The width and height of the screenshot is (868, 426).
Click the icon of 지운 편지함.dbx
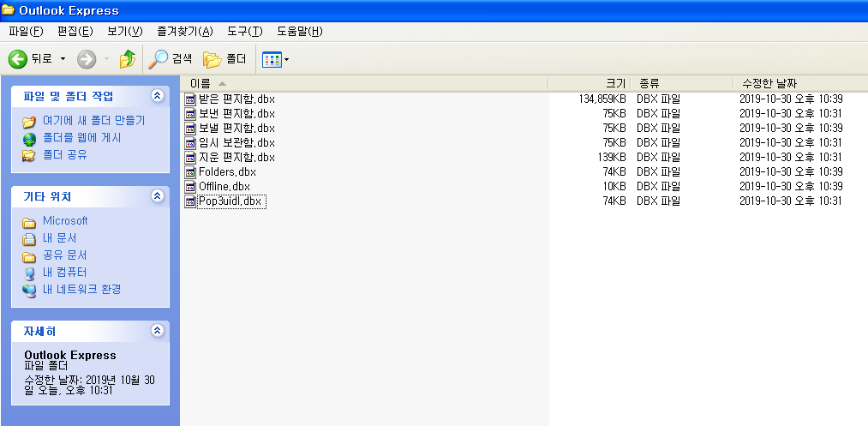[190, 158]
